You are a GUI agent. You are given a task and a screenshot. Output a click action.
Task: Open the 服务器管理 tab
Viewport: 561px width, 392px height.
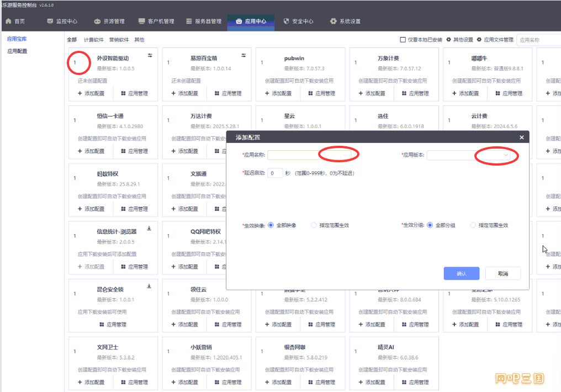pyautogui.click(x=204, y=22)
